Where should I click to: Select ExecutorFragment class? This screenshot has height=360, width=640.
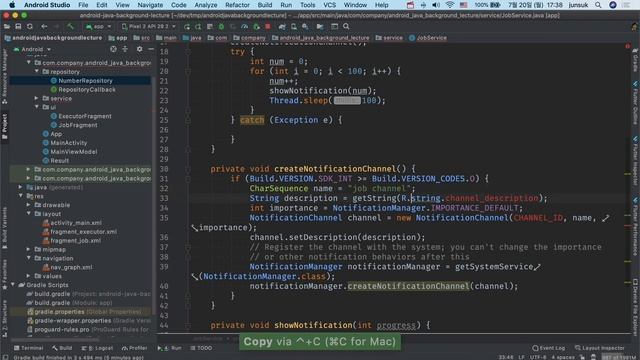tap(84, 116)
